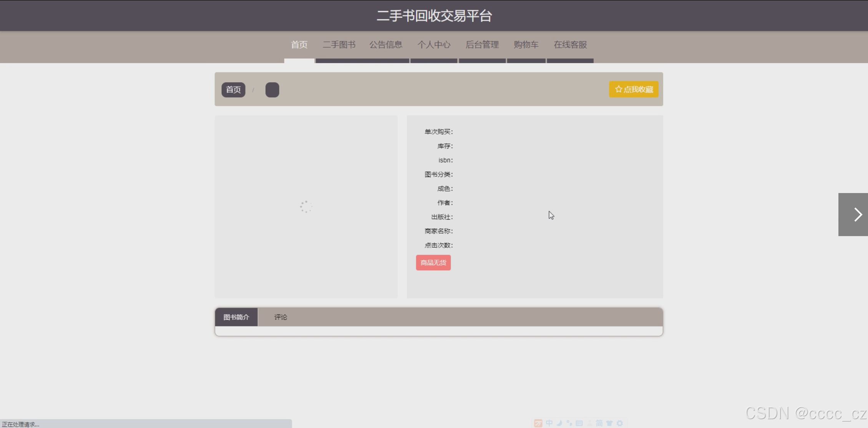Click the IME logo icon in toolbar

pos(538,423)
